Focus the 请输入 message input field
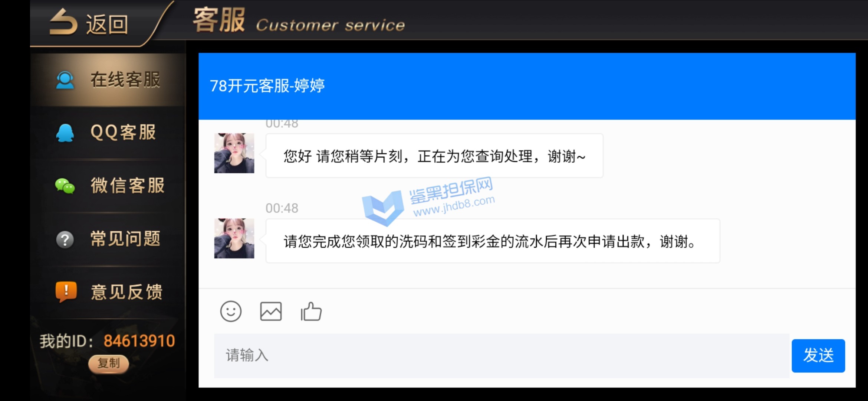This screenshot has height=401, width=868. click(502, 356)
